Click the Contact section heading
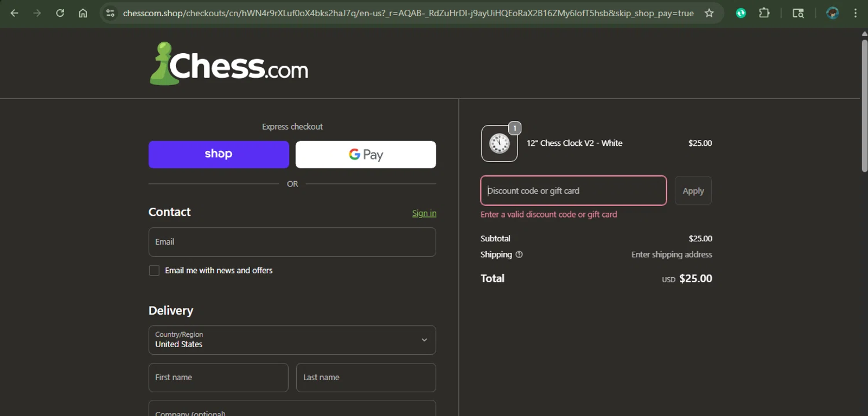 click(x=170, y=212)
